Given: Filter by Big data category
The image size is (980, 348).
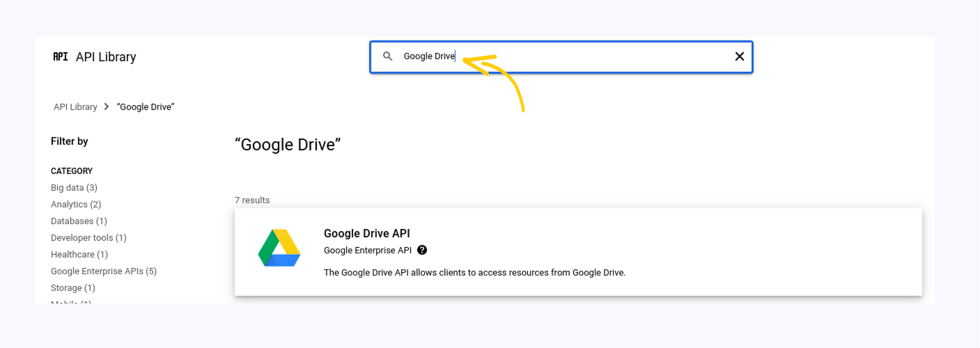Looking at the screenshot, I should (74, 188).
